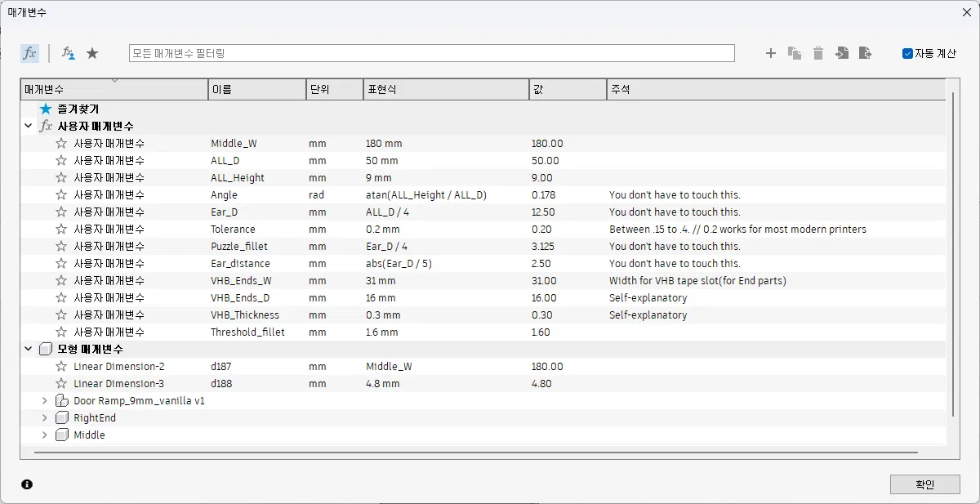Click the RightEnd component icon

pyautogui.click(x=61, y=418)
